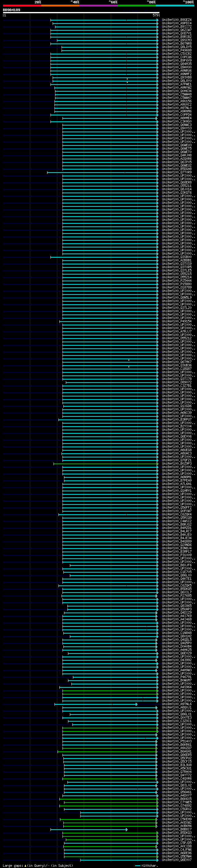
Task: Select label UniRef100_B7PEA9
Action: 177,481
